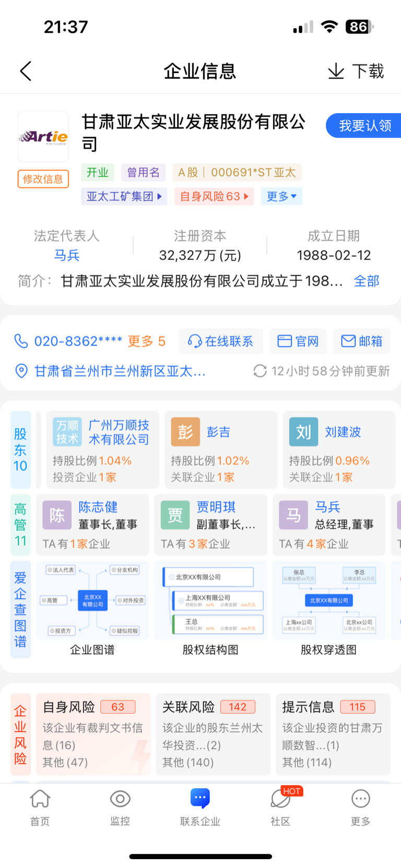
Task: Open the Artie company logo
Action: (x=43, y=137)
